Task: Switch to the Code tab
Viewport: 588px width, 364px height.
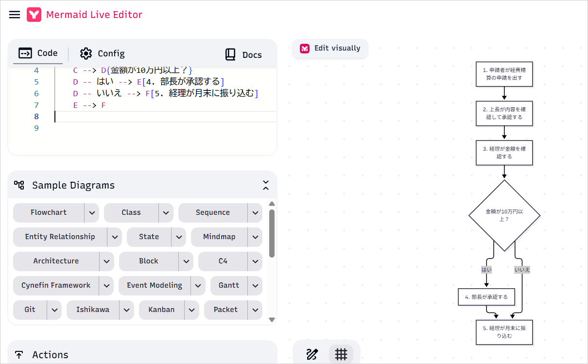Action: 38,53
